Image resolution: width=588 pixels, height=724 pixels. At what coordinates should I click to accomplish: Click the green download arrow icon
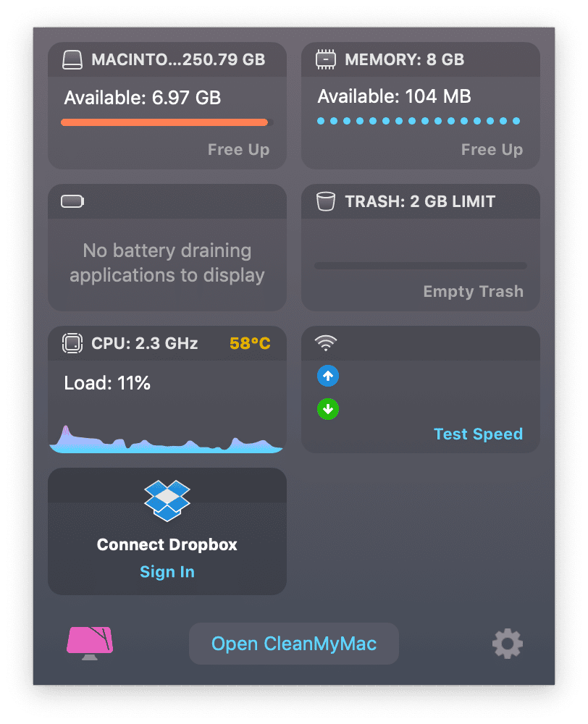click(x=328, y=410)
